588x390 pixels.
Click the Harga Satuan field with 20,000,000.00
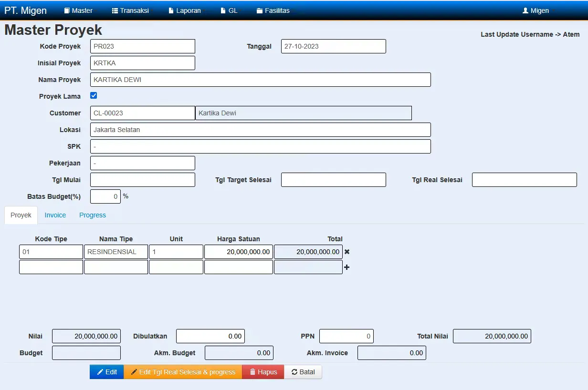tap(239, 252)
